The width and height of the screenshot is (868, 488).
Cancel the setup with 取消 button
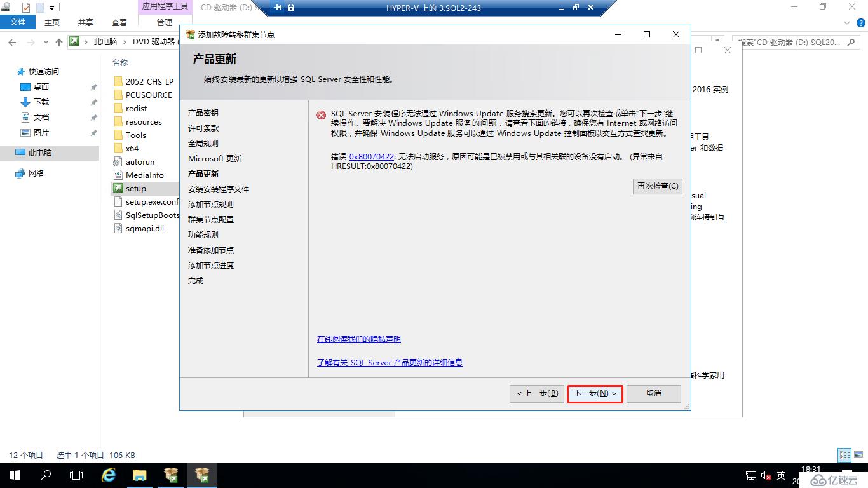[x=654, y=393]
